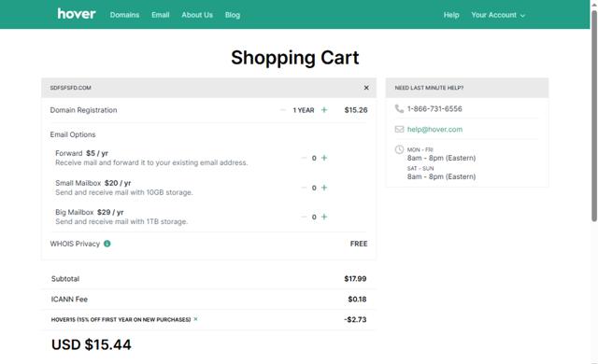
Task: Open the Help link in header
Action: click(451, 15)
